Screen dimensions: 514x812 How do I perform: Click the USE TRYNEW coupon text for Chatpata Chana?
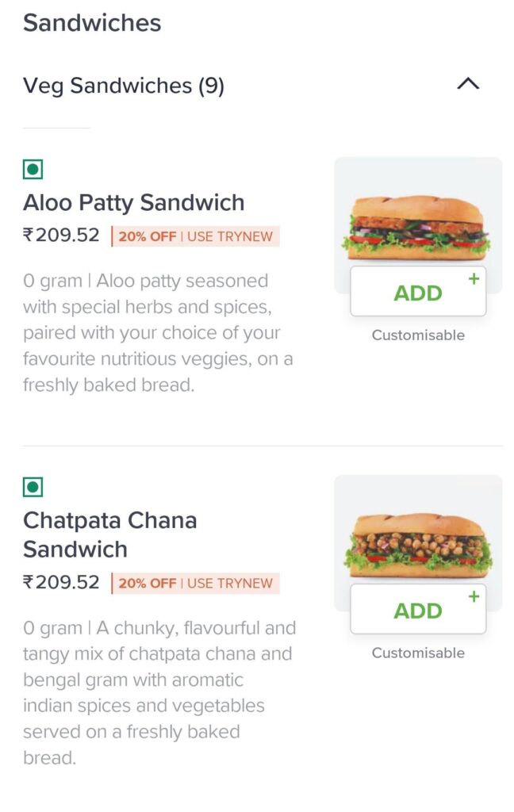[x=228, y=582]
